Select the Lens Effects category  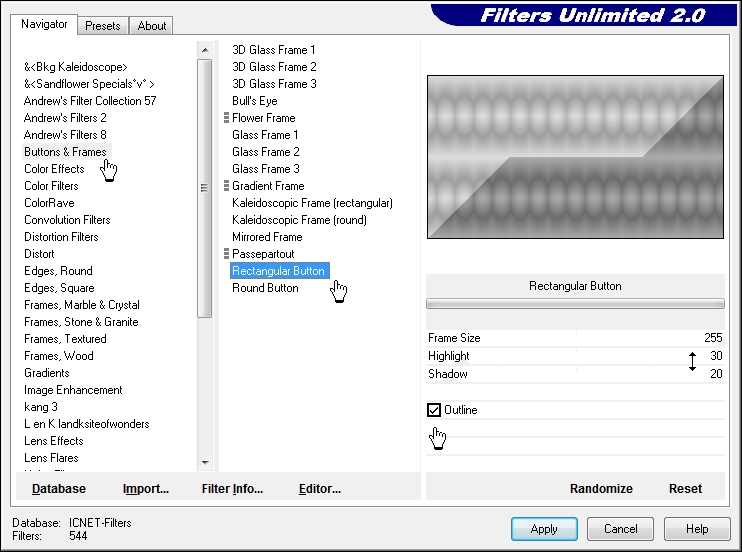(x=54, y=442)
